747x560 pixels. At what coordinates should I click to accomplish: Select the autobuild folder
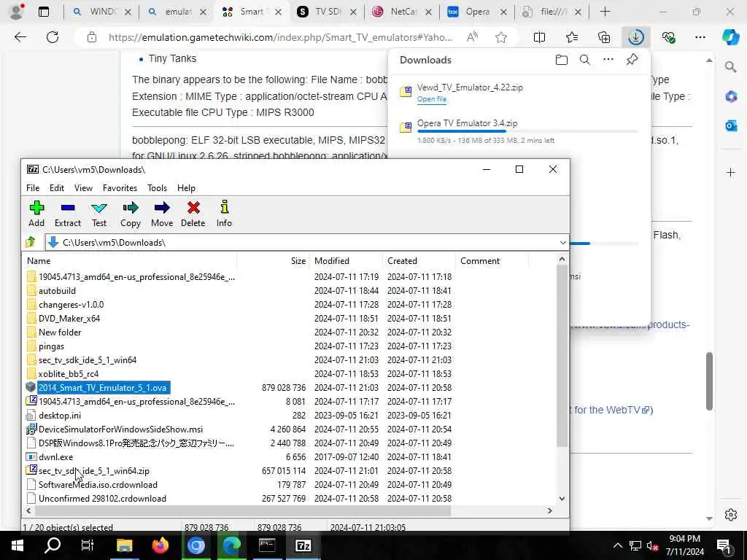pos(57,290)
